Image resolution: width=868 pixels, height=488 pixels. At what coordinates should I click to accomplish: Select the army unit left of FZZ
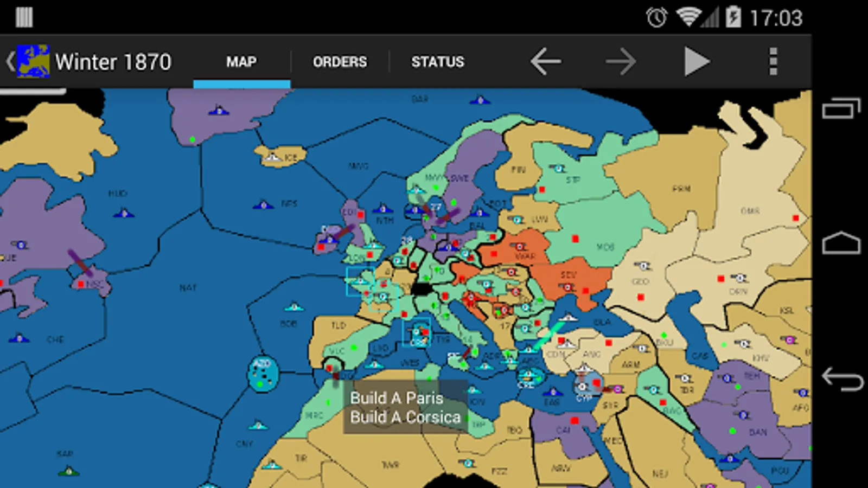467,464
